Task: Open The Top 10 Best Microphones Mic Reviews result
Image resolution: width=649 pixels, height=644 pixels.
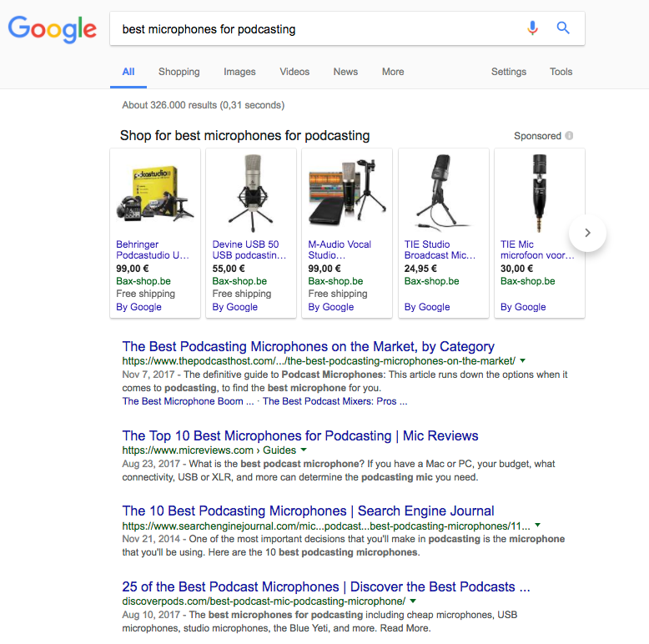Action: (300, 435)
